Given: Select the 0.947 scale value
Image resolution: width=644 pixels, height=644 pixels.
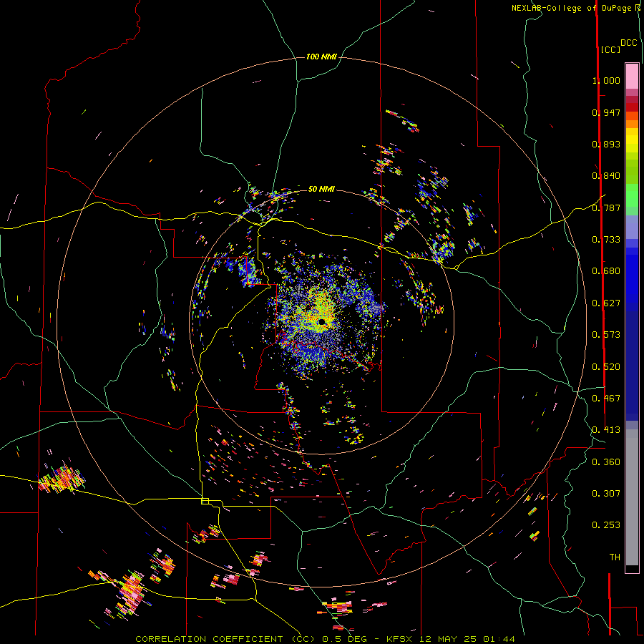Looking at the screenshot, I should tap(606, 112).
